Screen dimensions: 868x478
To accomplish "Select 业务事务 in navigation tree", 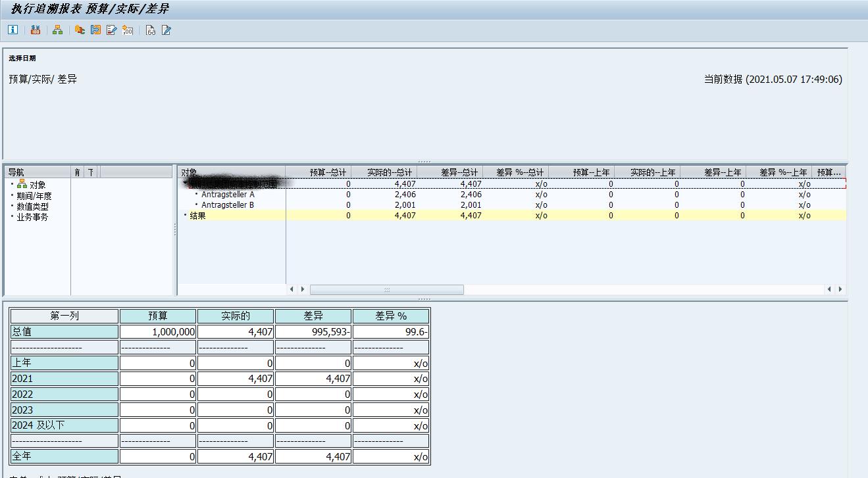I will (x=33, y=216).
